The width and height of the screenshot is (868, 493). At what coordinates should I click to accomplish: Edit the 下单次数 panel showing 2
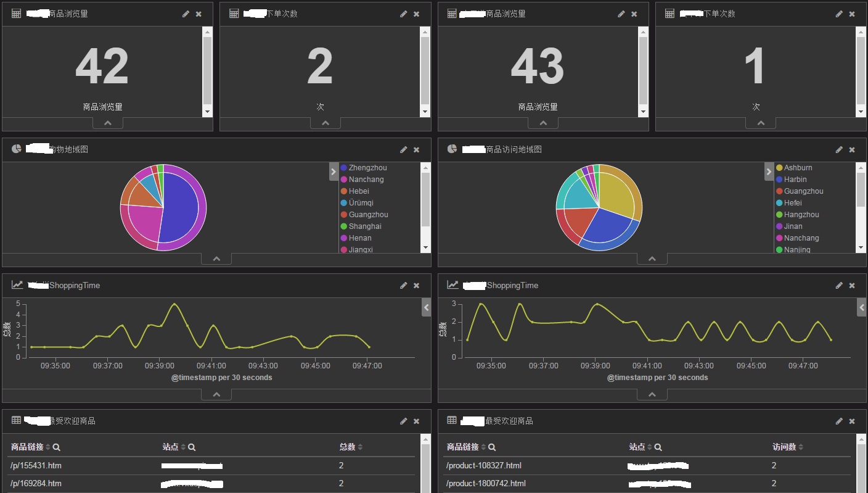coord(403,14)
